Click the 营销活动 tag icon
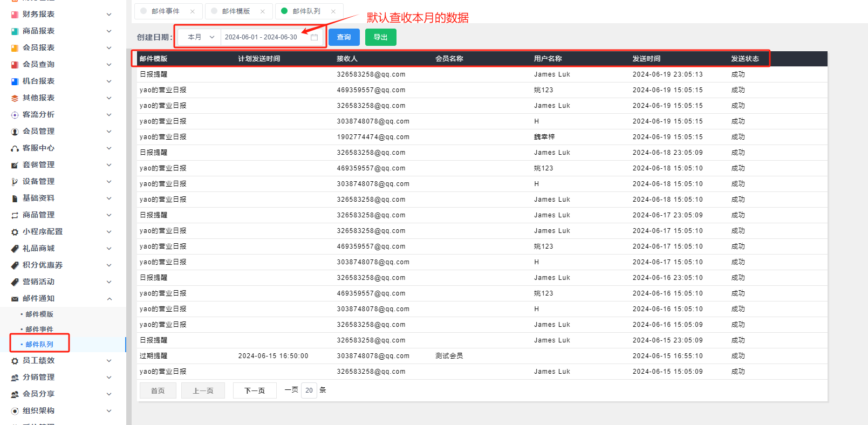 point(15,282)
